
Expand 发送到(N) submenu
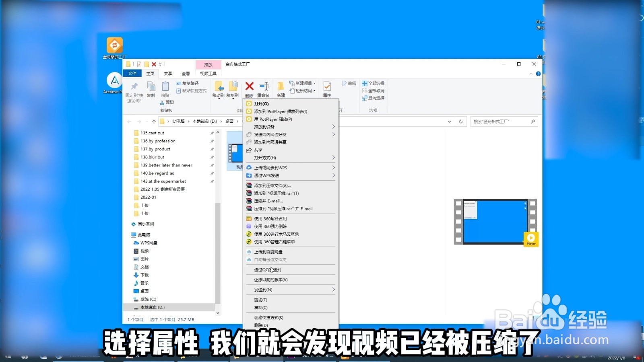pos(290,290)
